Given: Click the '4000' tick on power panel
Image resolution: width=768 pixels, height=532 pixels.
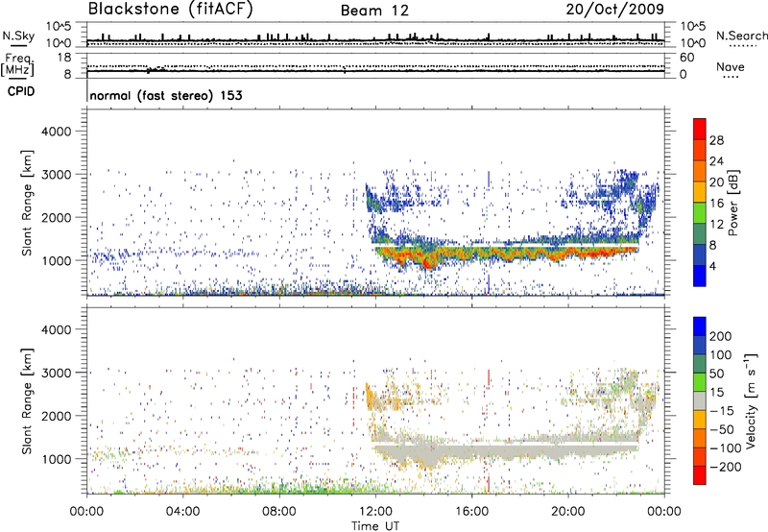Looking at the screenshot, I should 57,132.
